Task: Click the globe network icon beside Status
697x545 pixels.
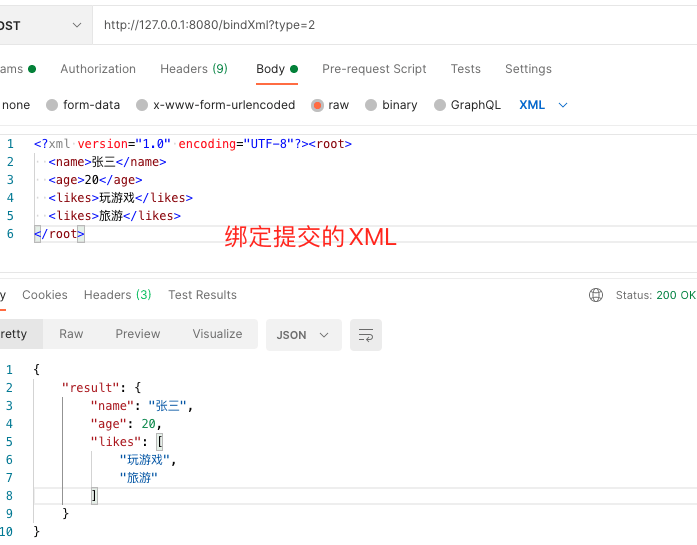Action: [596, 295]
